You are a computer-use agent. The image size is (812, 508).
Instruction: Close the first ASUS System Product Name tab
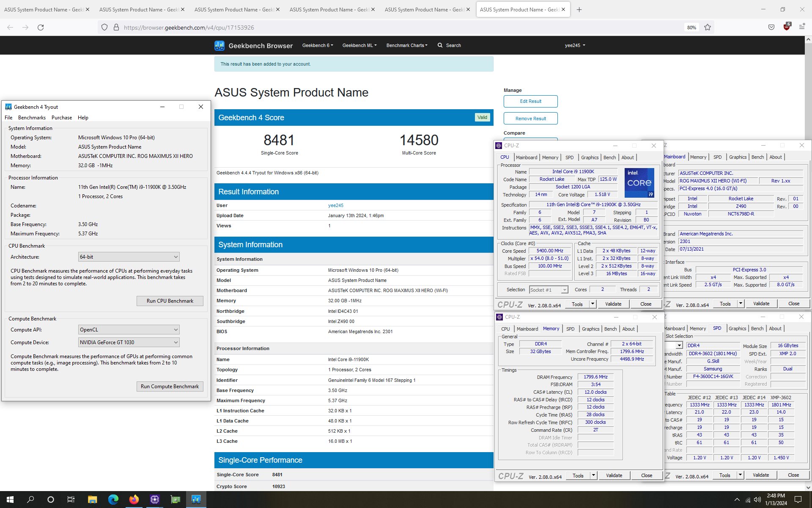click(88, 9)
